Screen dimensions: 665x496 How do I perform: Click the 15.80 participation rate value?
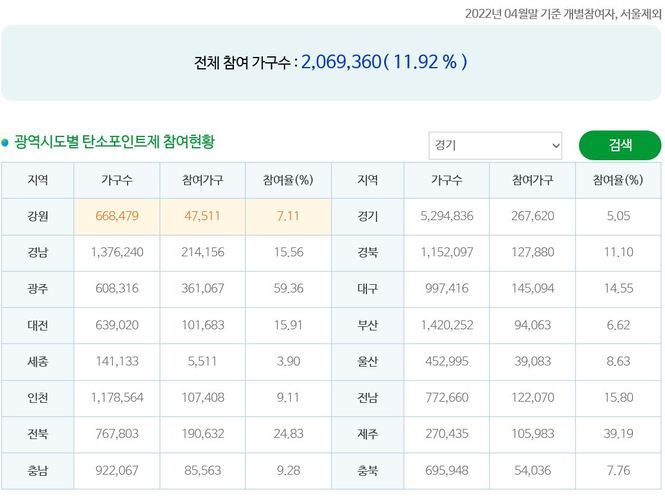pyautogui.click(x=618, y=398)
